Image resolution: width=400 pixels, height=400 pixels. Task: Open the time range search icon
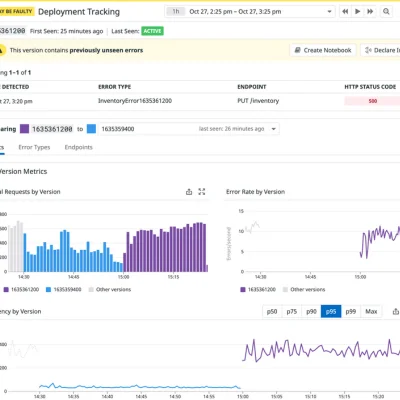386,12
